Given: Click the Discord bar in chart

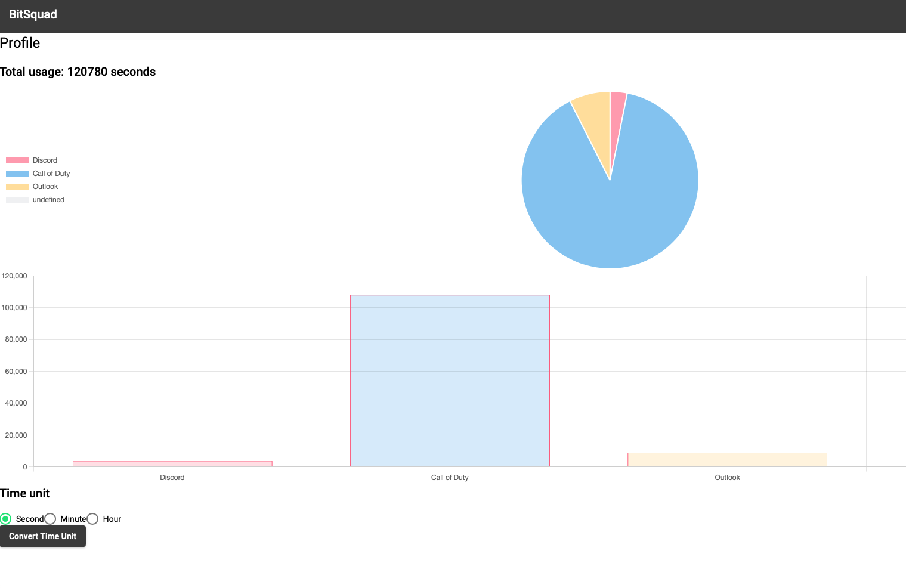Looking at the screenshot, I should click(x=172, y=464).
